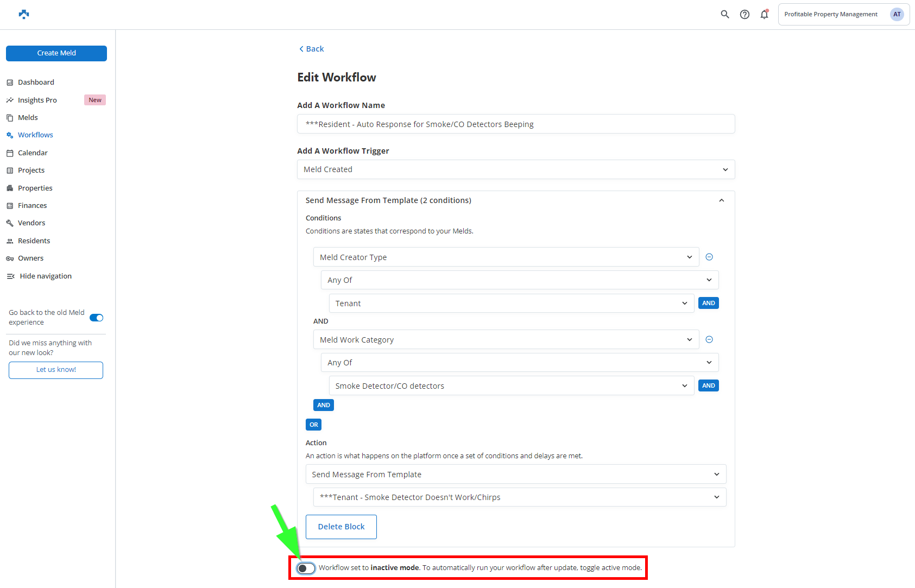Remove the Meld Creator Type condition
915x588 pixels.
(709, 257)
